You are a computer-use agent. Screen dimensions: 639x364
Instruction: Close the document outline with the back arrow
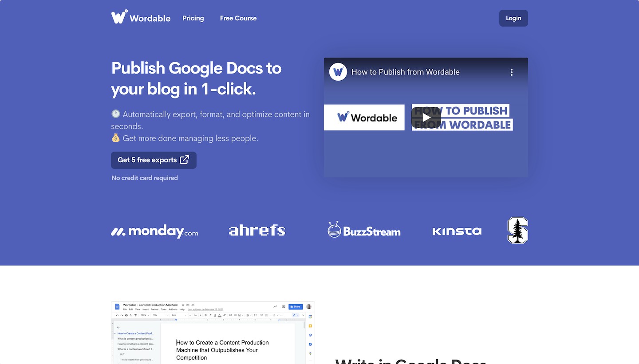[118, 327]
